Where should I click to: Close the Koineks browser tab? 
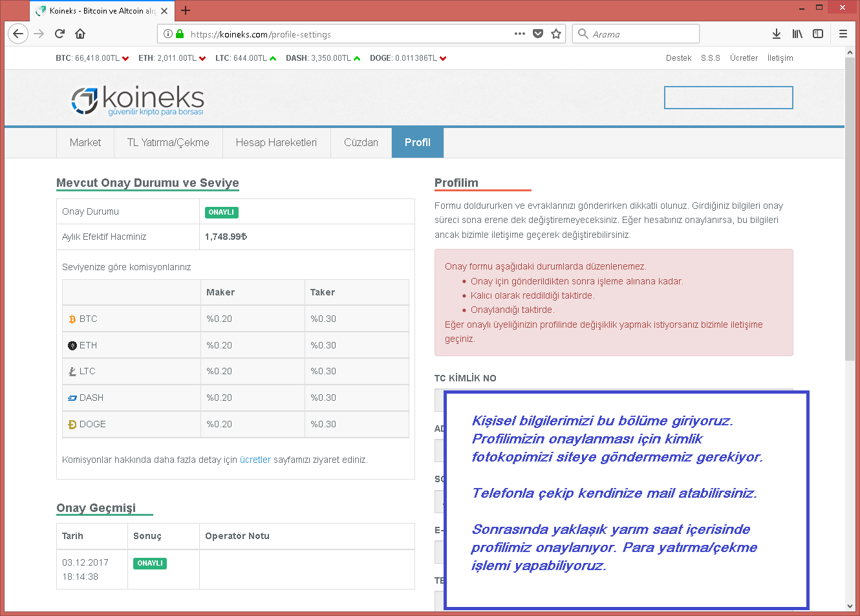pyautogui.click(x=164, y=11)
